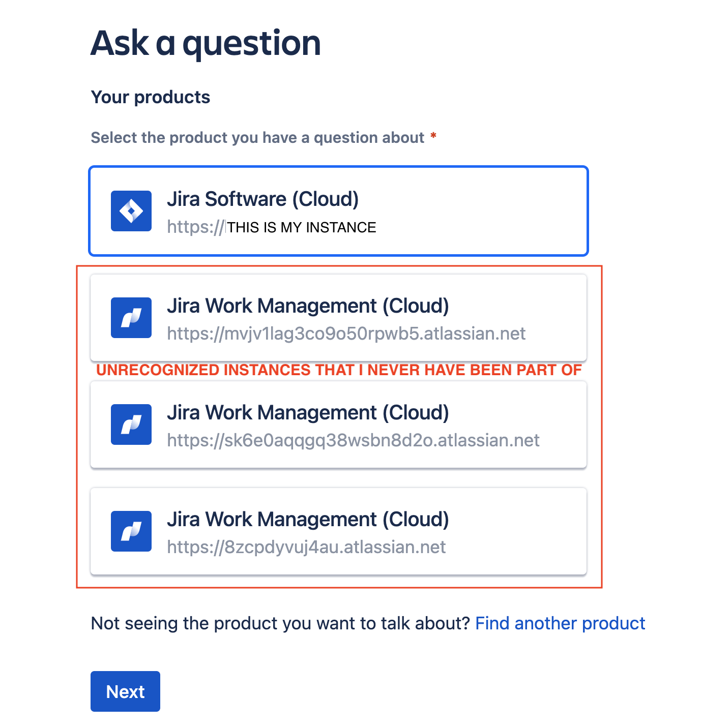
Task: Open the Find another product link
Action: (x=560, y=623)
